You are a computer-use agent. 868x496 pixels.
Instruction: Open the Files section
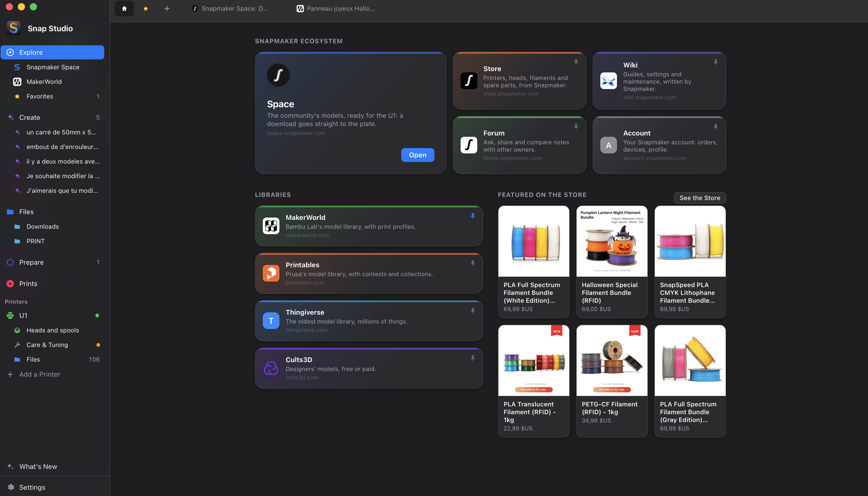53,212
